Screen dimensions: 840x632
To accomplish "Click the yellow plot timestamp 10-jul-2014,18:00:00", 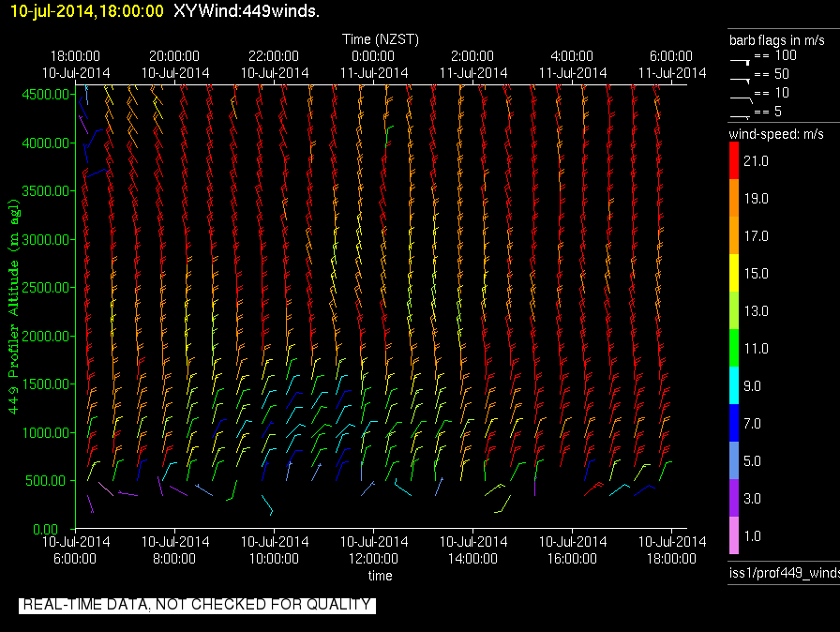I will point(86,11).
